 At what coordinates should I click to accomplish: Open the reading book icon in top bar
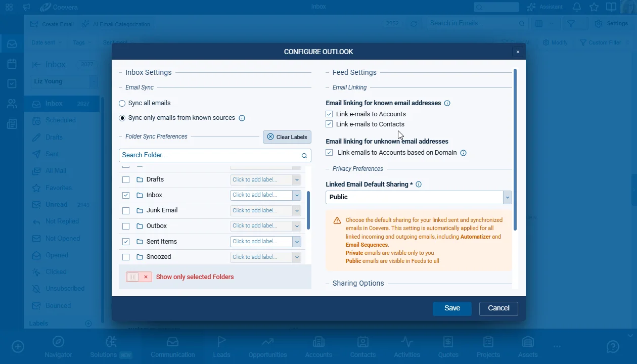611,7
